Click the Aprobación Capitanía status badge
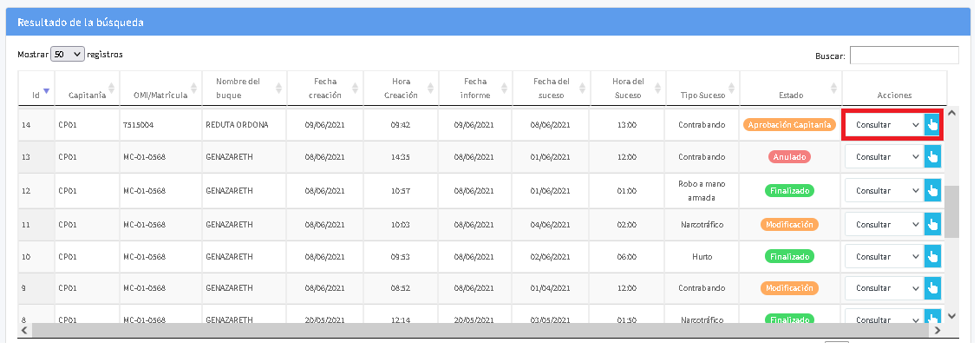 pos(789,125)
